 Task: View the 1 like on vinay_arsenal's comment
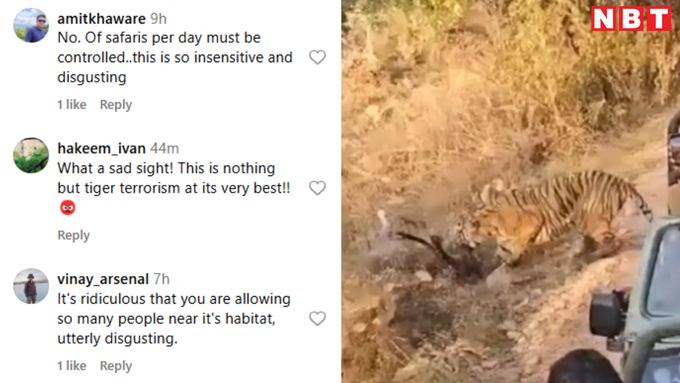pos(72,366)
